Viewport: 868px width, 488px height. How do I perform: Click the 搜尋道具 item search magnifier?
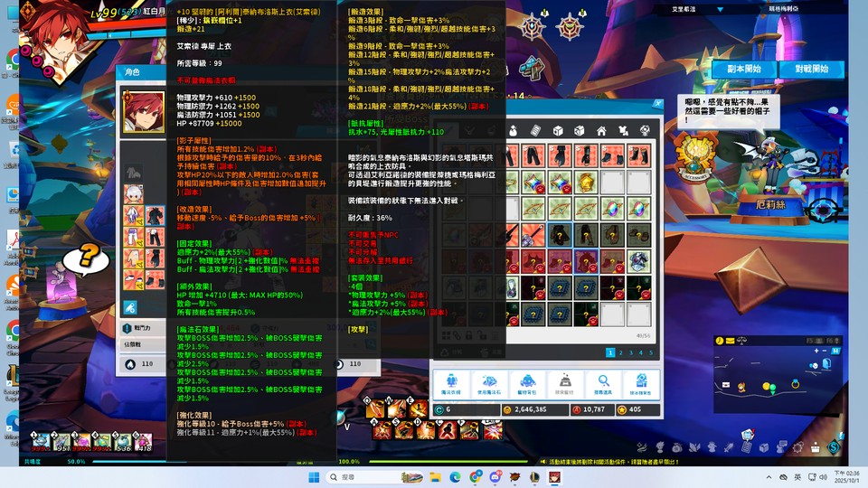pos(602,386)
